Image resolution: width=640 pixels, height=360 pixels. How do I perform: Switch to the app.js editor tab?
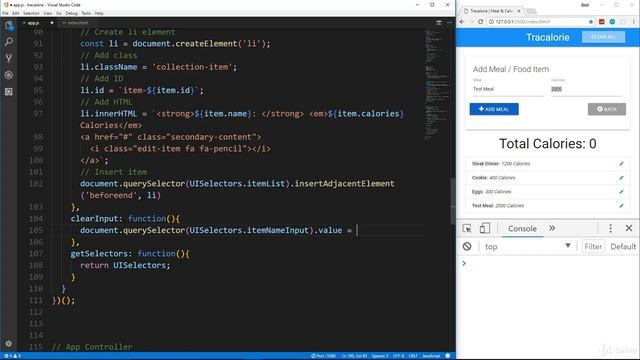pos(37,23)
